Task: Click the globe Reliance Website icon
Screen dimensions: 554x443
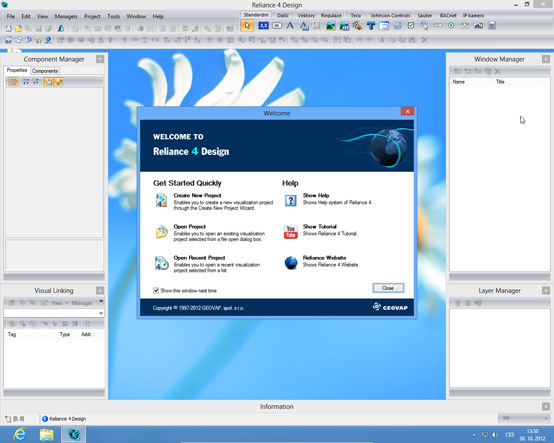Action: point(291,263)
